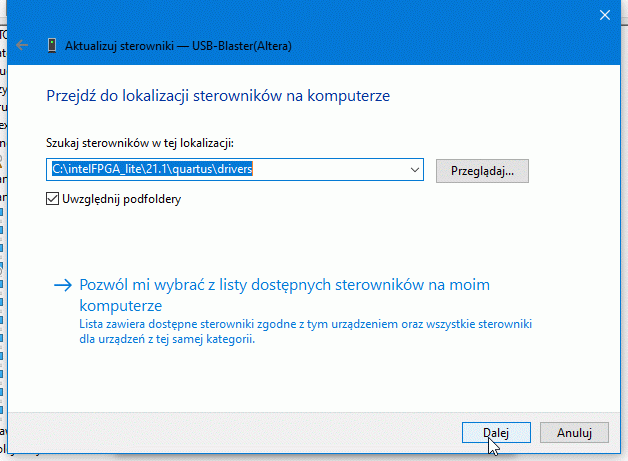Cancel the wizard with "Anuluj"

(x=575, y=432)
